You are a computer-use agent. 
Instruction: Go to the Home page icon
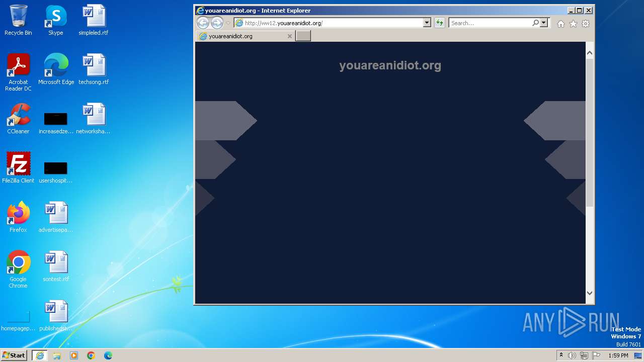(x=560, y=24)
